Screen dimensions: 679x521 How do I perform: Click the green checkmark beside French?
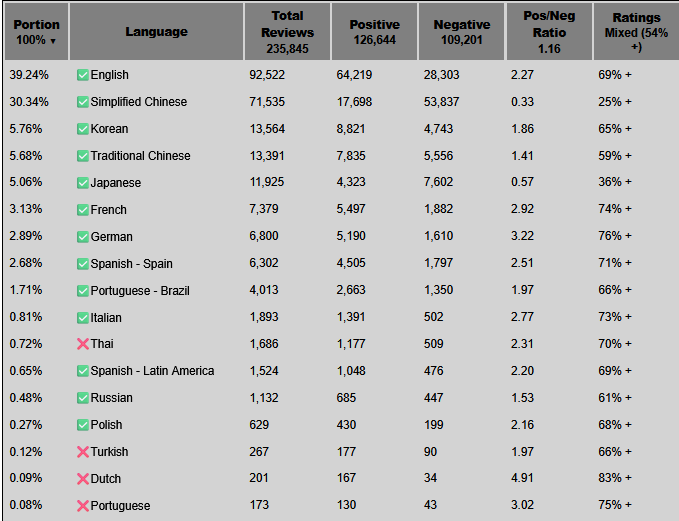point(83,210)
